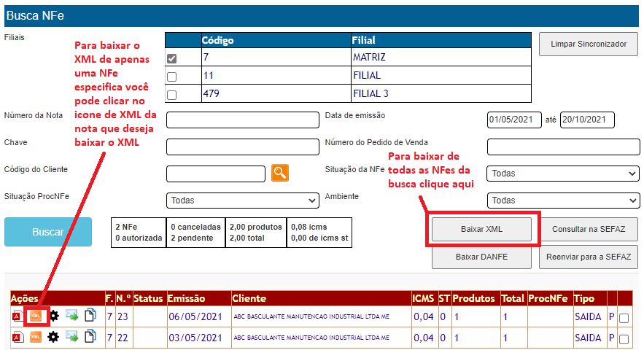Send note 23 by email

pos(71,316)
